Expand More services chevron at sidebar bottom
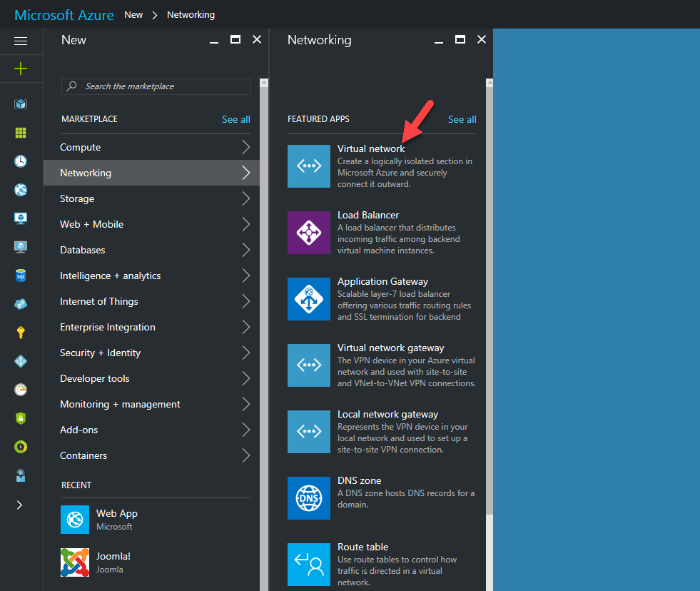This screenshot has height=591, width=700. tap(20, 505)
